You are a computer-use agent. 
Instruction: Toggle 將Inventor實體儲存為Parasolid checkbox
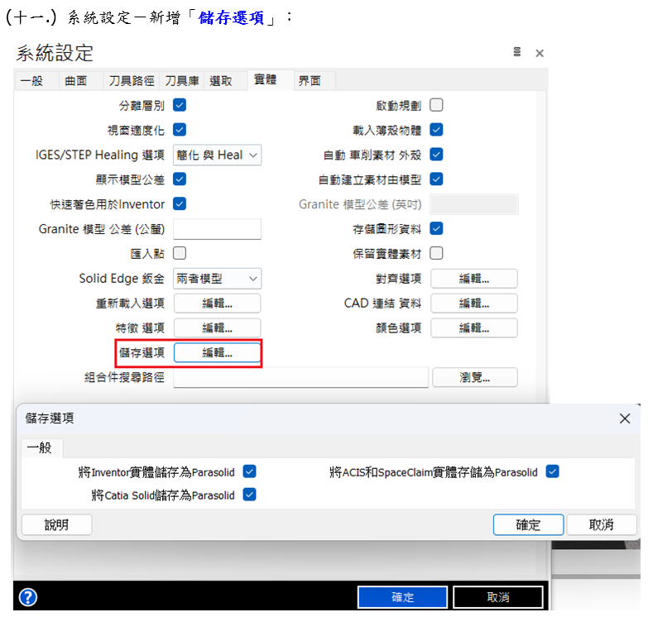coord(249,471)
